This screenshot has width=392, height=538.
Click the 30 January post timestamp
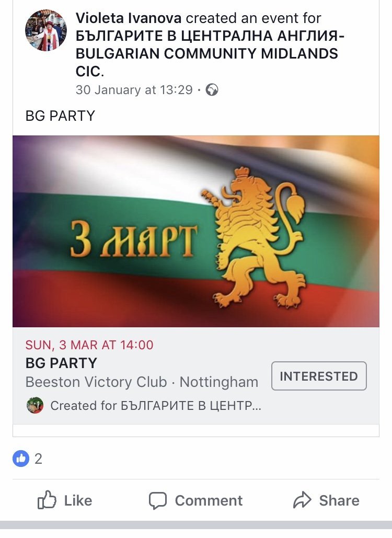click(x=134, y=89)
